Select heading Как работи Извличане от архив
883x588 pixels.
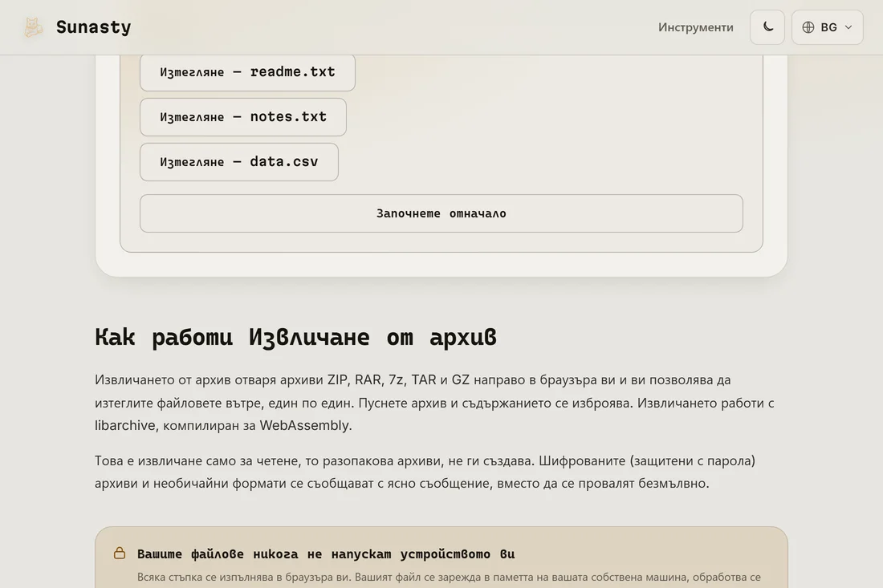295,337
